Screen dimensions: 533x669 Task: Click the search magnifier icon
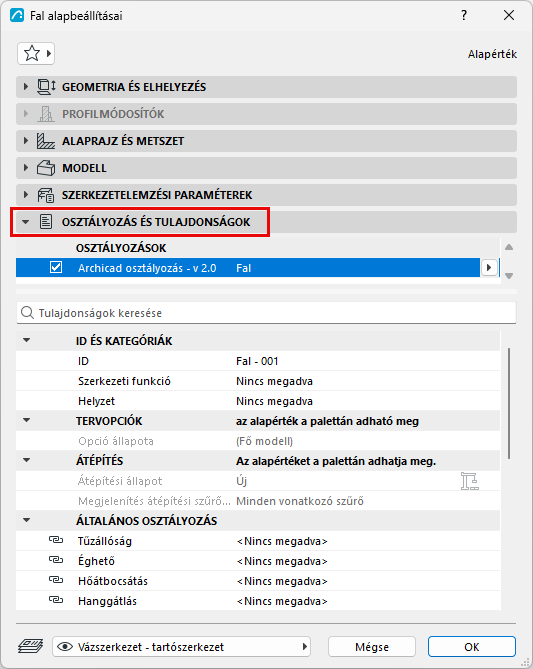27,313
